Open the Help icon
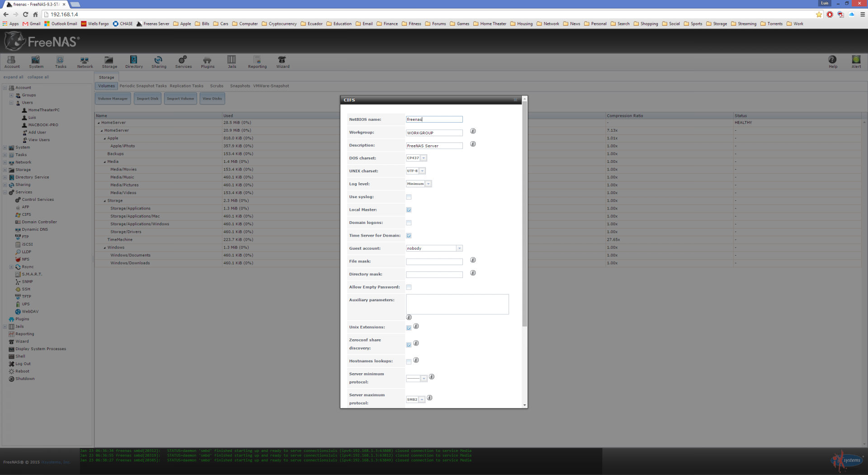The width and height of the screenshot is (868, 475). pos(832,62)
